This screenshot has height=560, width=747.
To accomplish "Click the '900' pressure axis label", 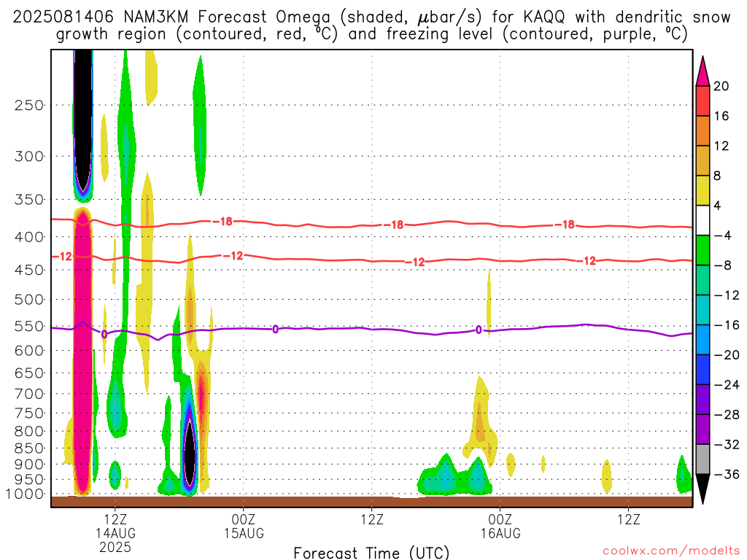I will point(29,464).
